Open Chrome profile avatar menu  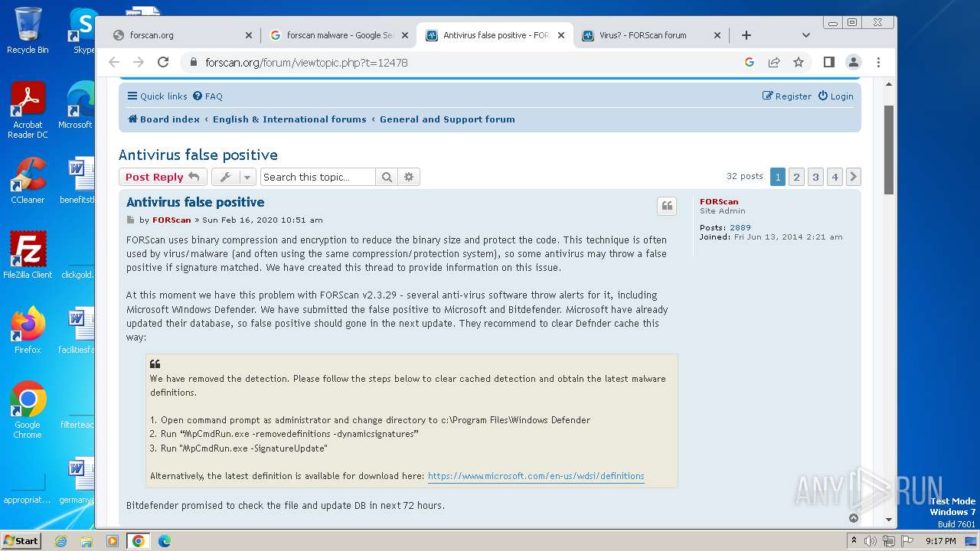pyautogui.click(x=854, y=62)
